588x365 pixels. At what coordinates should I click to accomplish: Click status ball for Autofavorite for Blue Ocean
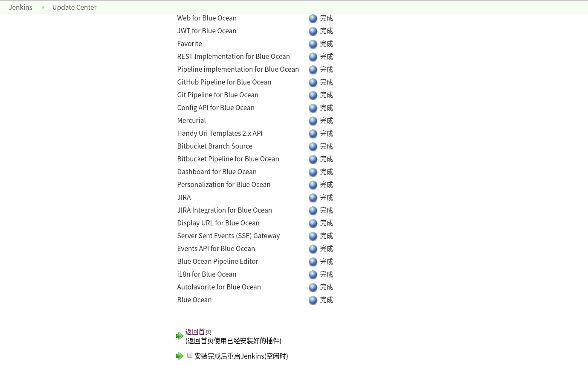point(313,287)
